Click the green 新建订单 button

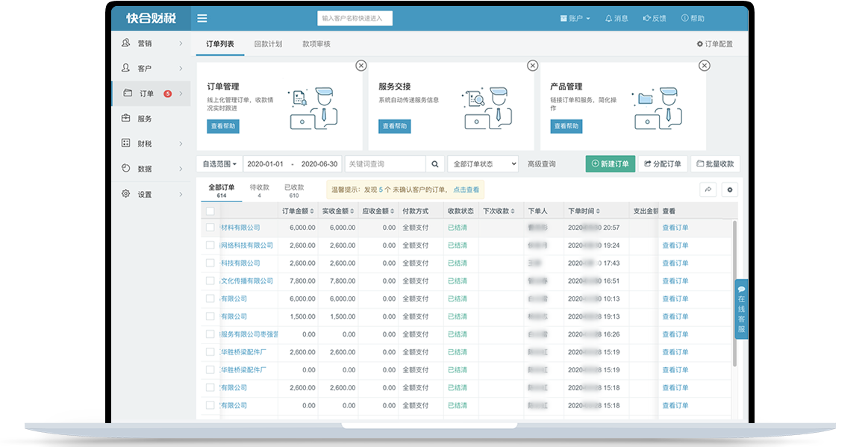tap(610, 164)
